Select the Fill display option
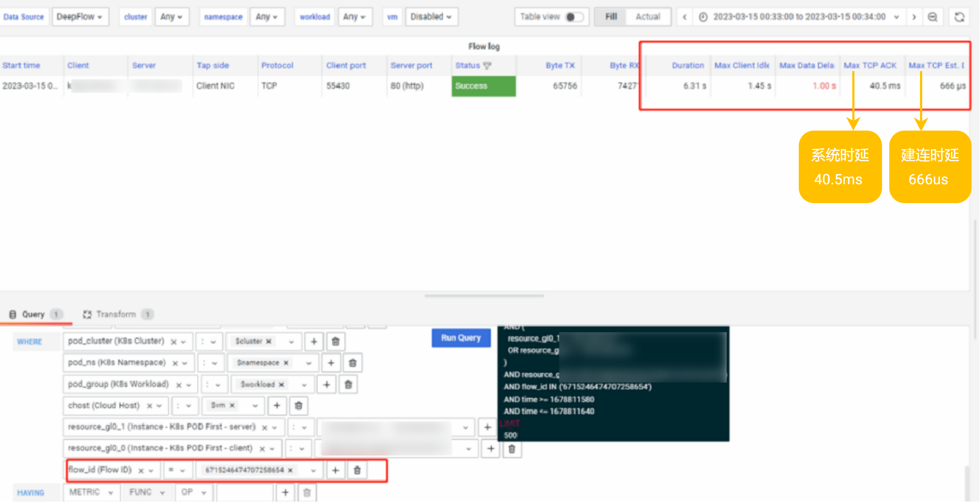Image resolution: width=980 pixels, height=502 pixels. [611, 17]
